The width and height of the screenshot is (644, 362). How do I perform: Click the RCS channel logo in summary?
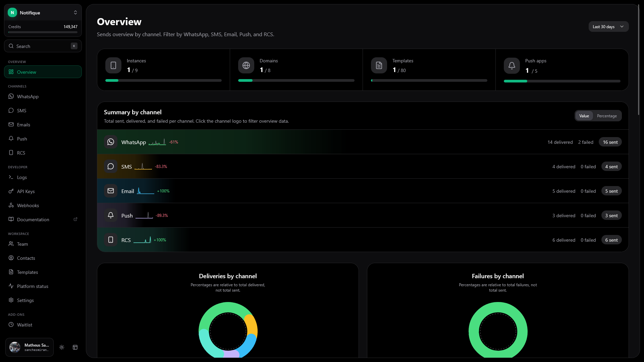click(x=111, y=240)
